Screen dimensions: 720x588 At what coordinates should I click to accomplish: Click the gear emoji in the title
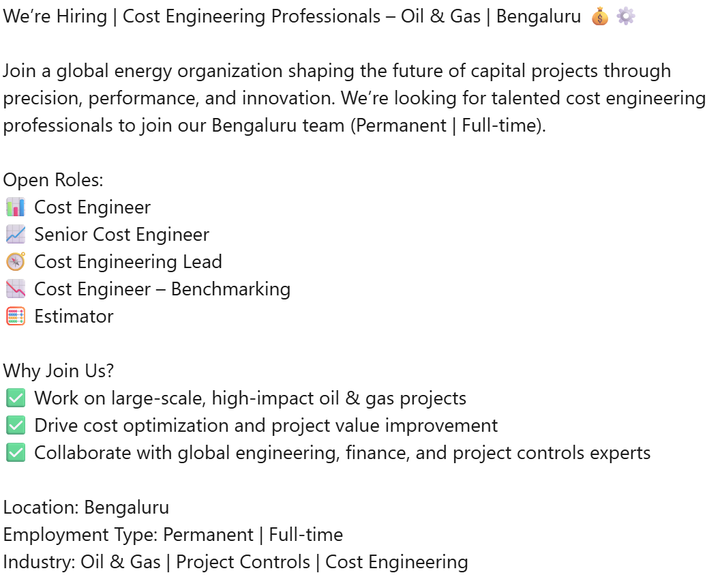click(626, 16)
